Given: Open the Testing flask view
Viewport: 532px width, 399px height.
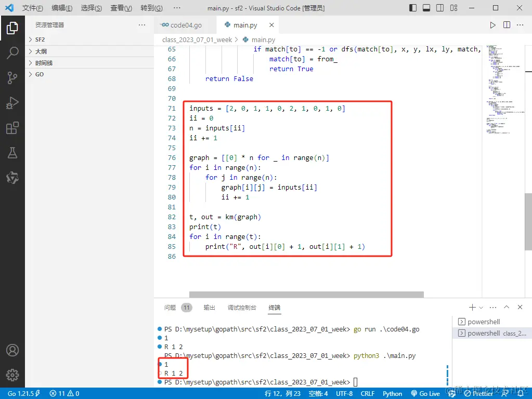Looking at the screenshot, I should tap(12, 153).
